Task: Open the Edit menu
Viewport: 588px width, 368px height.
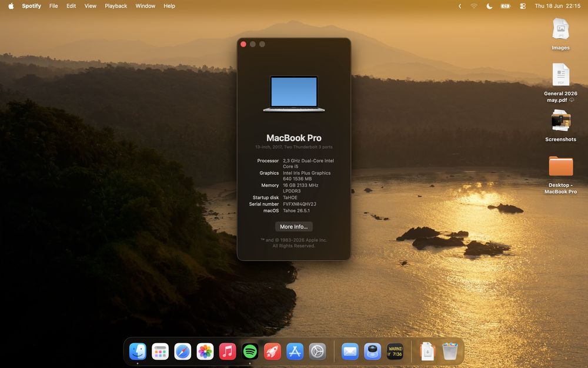Action: (x=71, y=6)
